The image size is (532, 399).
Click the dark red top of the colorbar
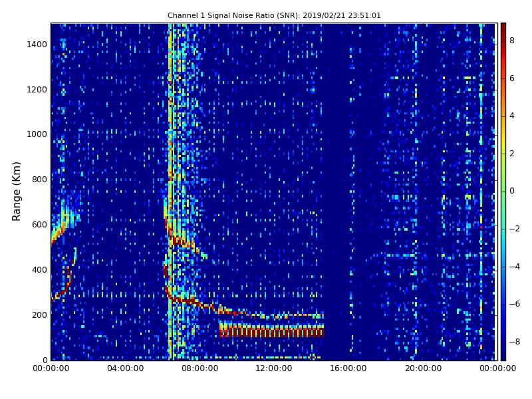tap(503, 29)
